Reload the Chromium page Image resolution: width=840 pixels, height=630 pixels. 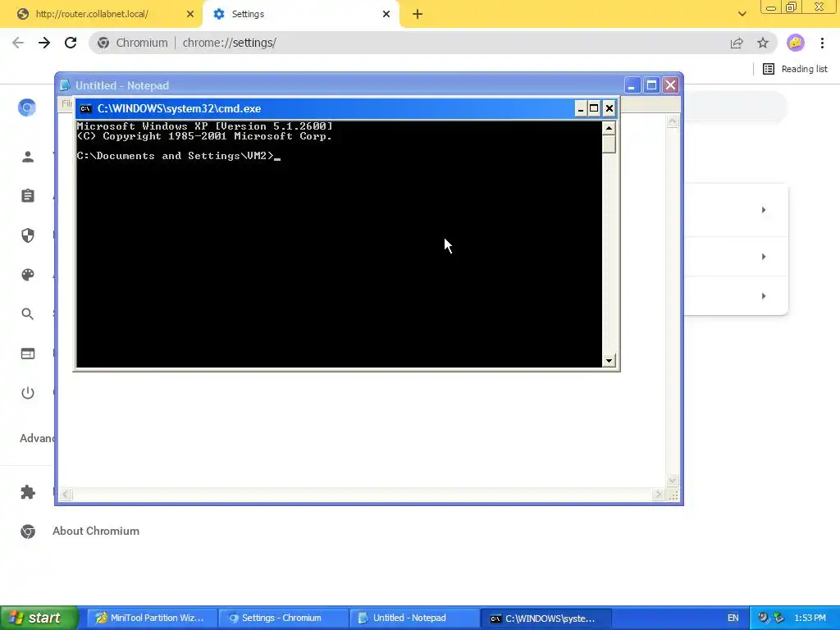[71, 43]
